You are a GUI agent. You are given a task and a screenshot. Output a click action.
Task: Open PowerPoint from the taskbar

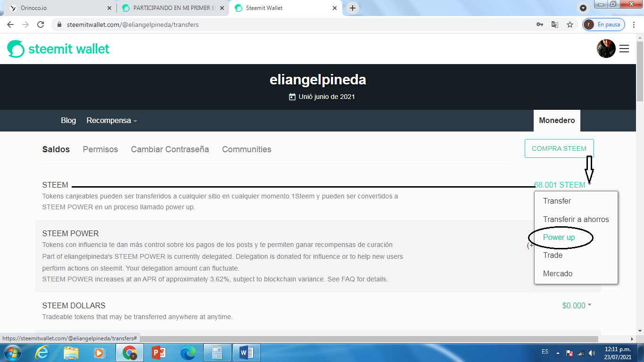(158, 353)
